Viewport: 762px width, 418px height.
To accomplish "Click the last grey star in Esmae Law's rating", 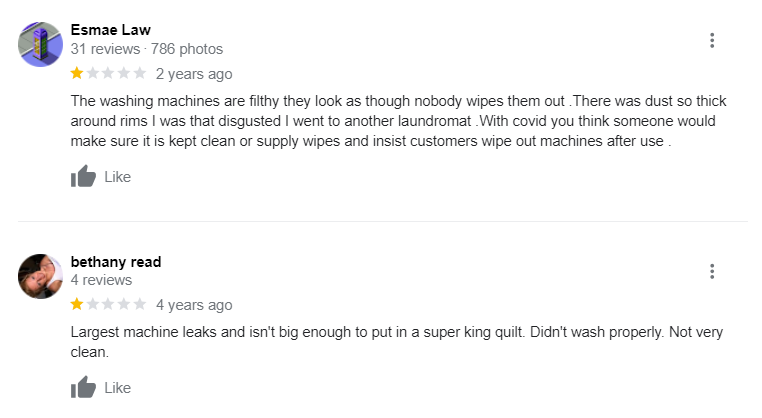I will [x=140, y=73].
